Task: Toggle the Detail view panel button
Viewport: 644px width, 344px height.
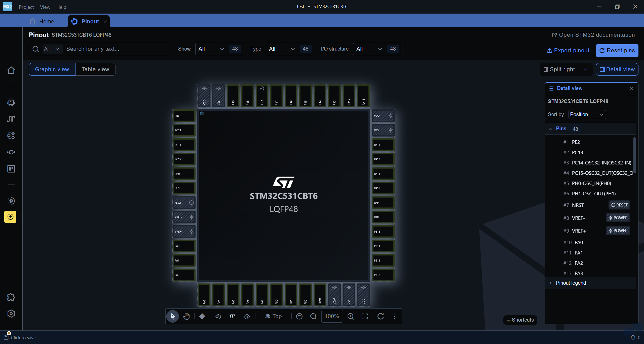Action: [617, 69]
